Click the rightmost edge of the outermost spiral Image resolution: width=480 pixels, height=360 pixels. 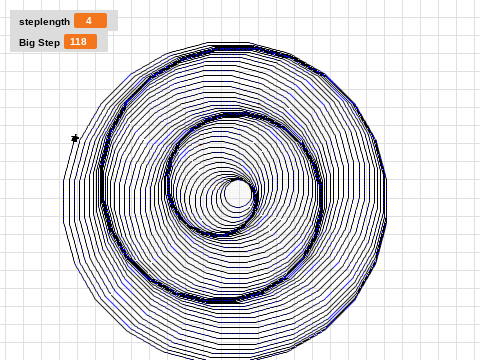pyautogui.click(x=386, y=200)
